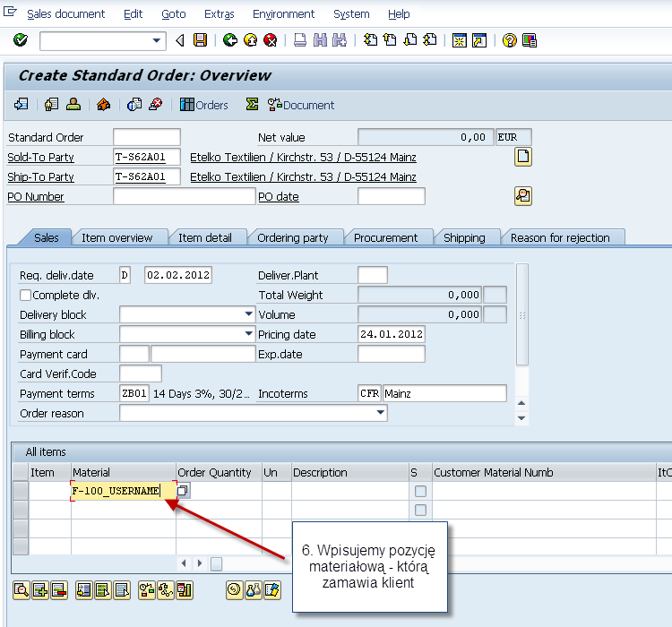This screenshot has width=672, height=627.
Task: Check the S checkbox in second item row
Action: tap(420, 510)
